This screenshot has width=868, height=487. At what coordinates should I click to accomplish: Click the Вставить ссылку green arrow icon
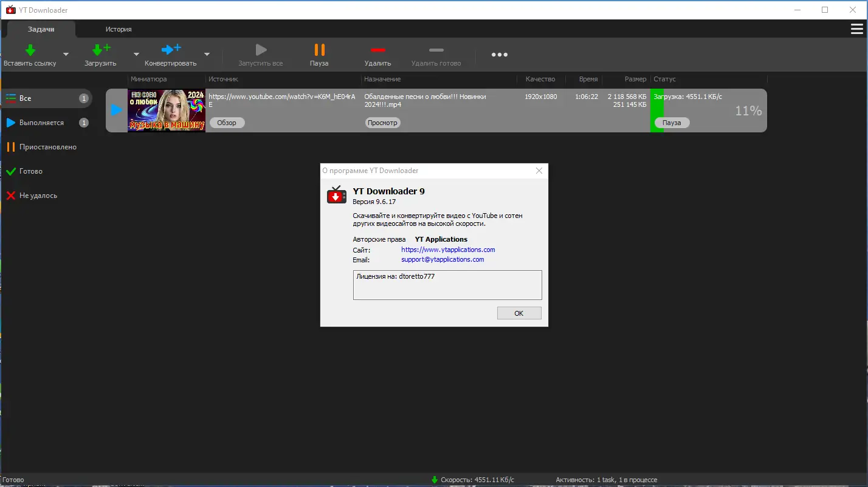[30, 50]
